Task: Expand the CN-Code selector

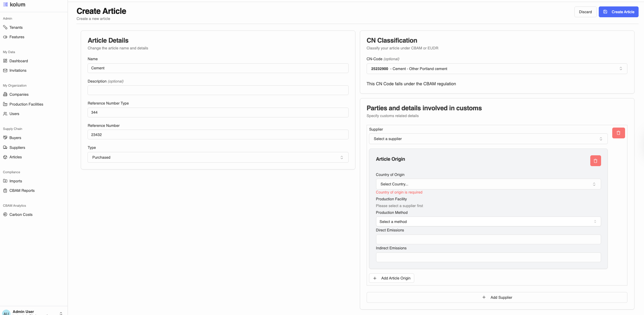Action: pyautogui.click(x=496, y=69)
